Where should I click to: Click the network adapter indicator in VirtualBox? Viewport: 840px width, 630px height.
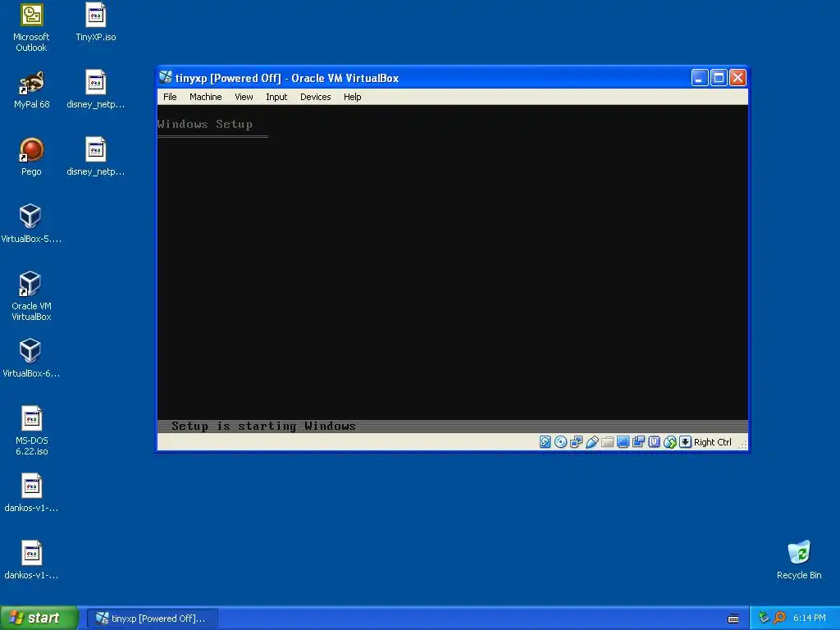point(576,442)
